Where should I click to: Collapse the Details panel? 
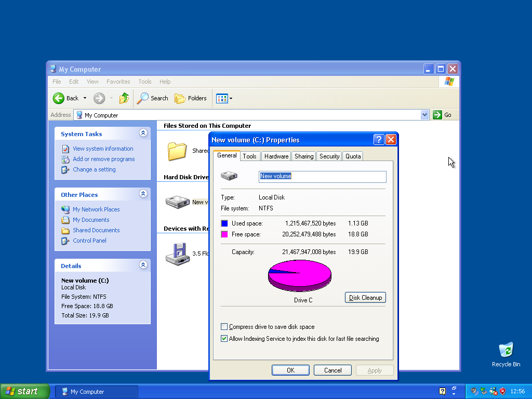point(143,265)
